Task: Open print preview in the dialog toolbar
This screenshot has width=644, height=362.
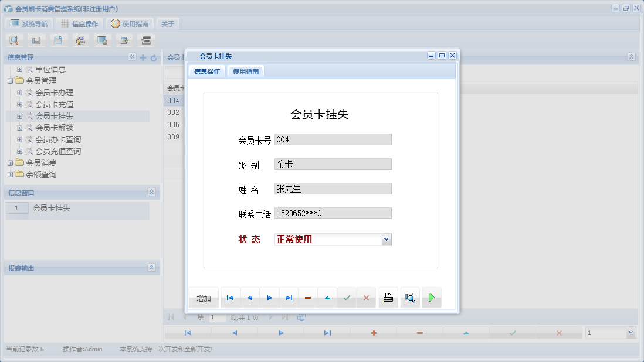Action: pyautogui.click(x=409, y=298)
